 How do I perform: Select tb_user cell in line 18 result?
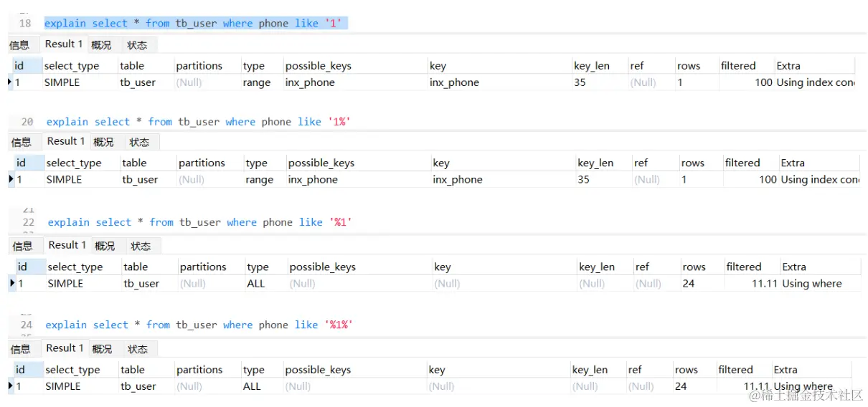138,82
